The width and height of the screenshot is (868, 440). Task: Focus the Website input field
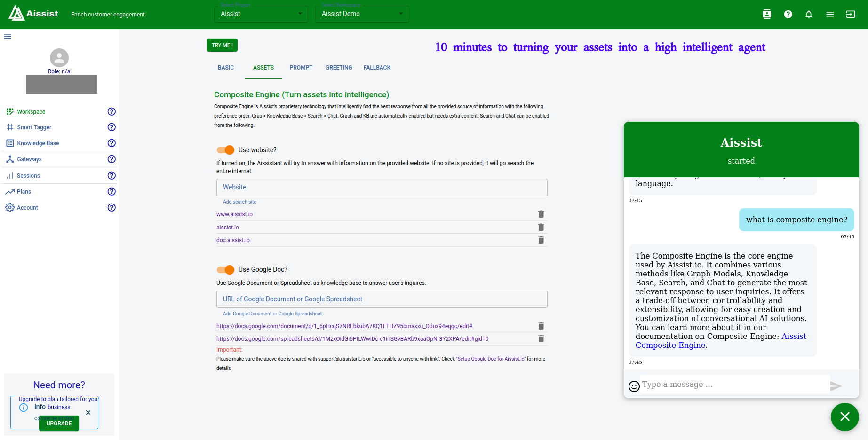[382, 187]
